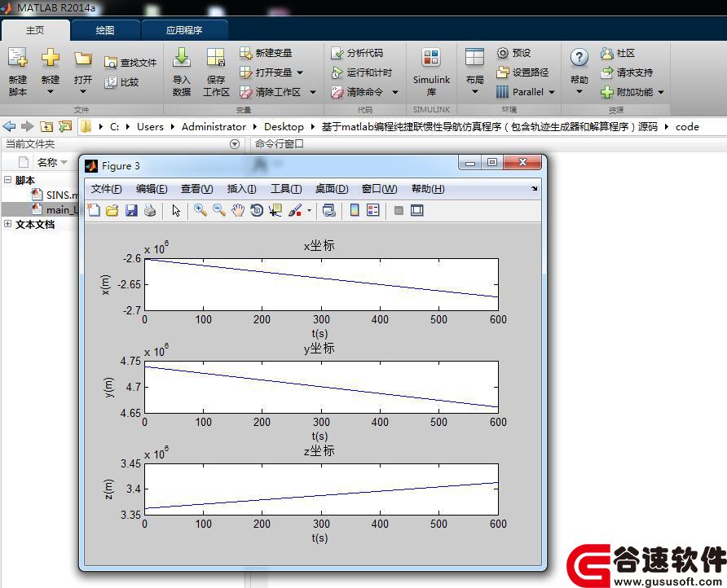Click Set Path (设置路径)

tap(522, 72)
